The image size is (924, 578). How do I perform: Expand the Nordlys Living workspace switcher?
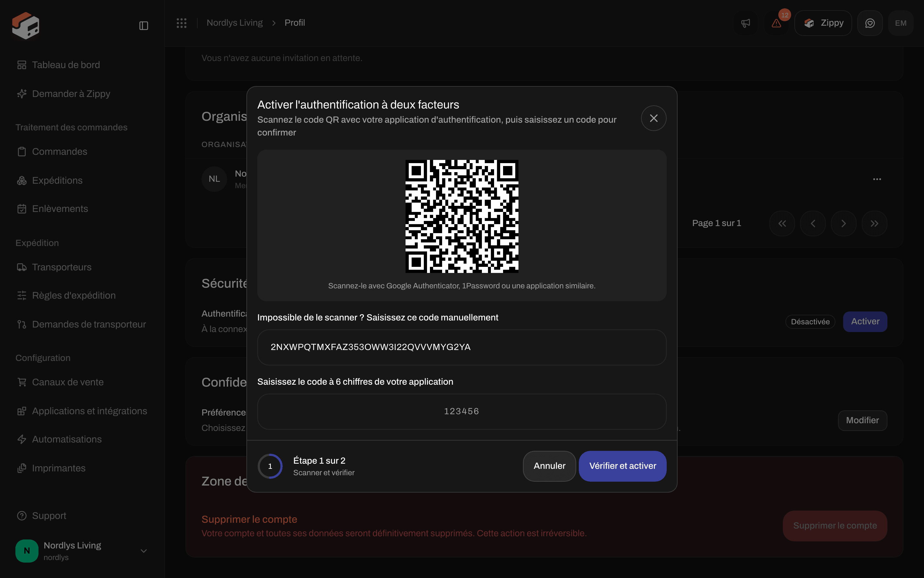coord(82,551)
